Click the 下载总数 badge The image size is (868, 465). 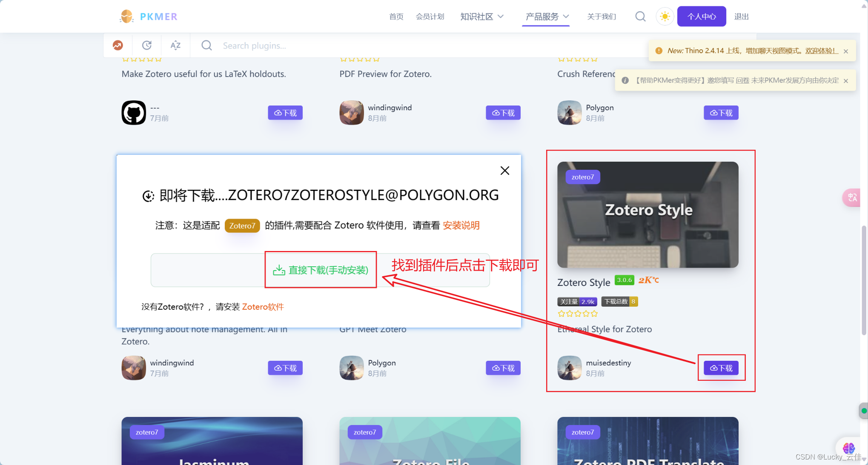619,302
